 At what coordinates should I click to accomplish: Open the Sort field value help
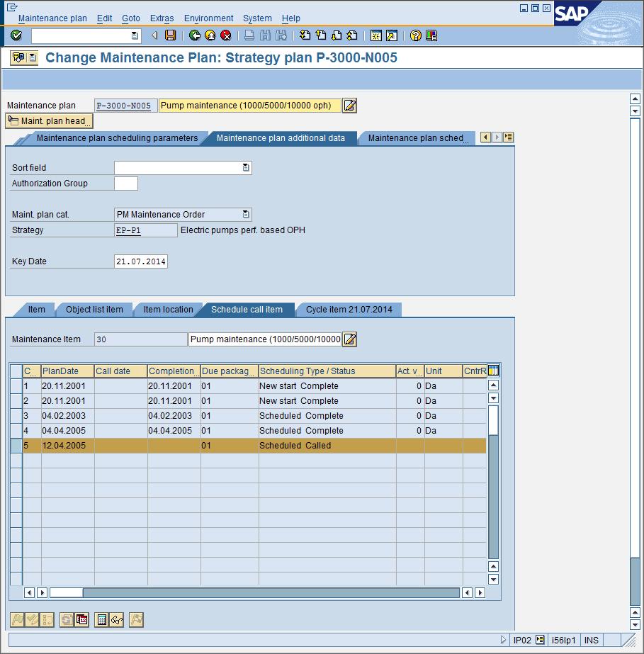[x=246, y=168]
